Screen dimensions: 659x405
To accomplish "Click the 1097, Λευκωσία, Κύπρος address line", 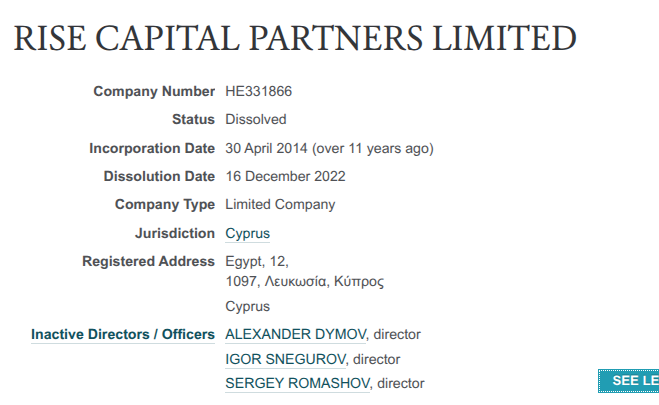I will tap(304, 282).
